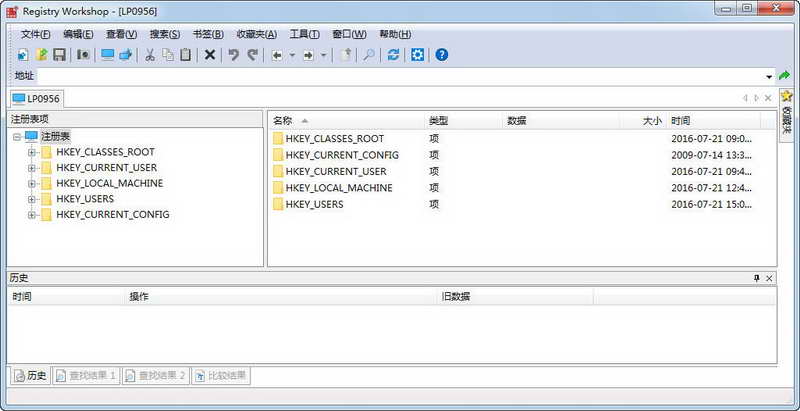Image resolution: width=800 pixels, height=411 pixels.
Task: Click the magnifier find icon
Action: point(369,55)
